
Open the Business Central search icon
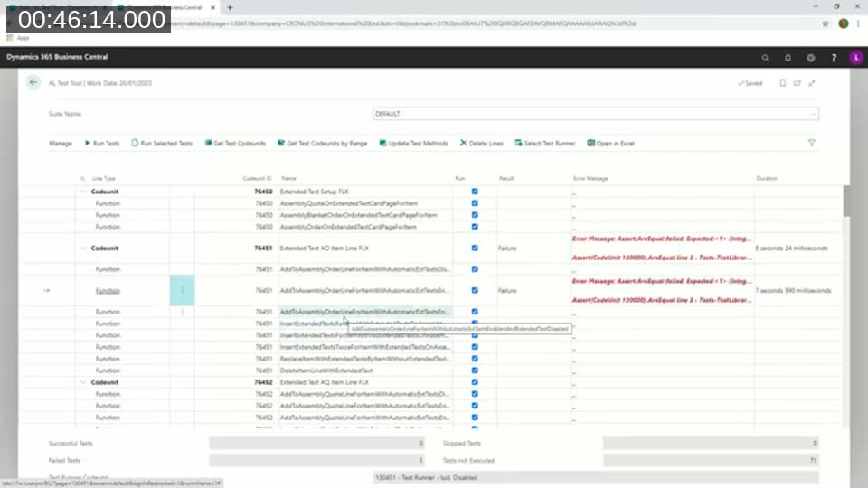click(x=765, y=58)
